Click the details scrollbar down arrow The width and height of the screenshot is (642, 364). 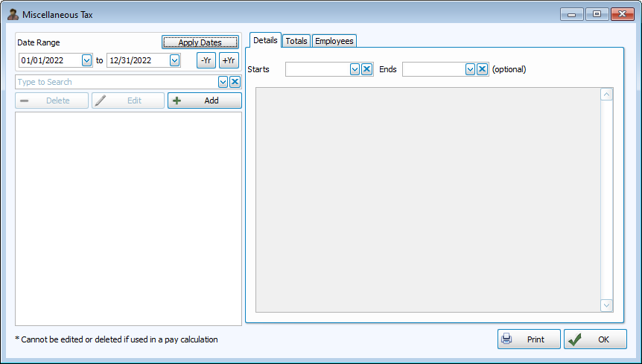point(606,305)
